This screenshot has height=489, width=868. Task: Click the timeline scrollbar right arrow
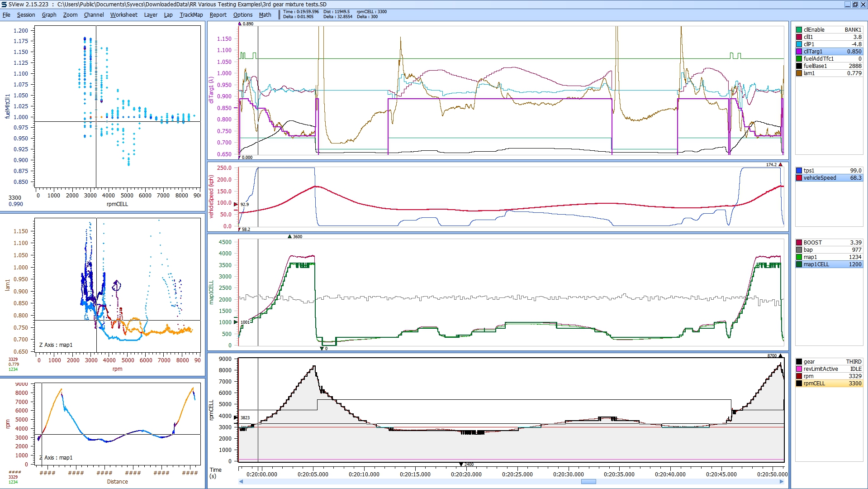(781, 481)
